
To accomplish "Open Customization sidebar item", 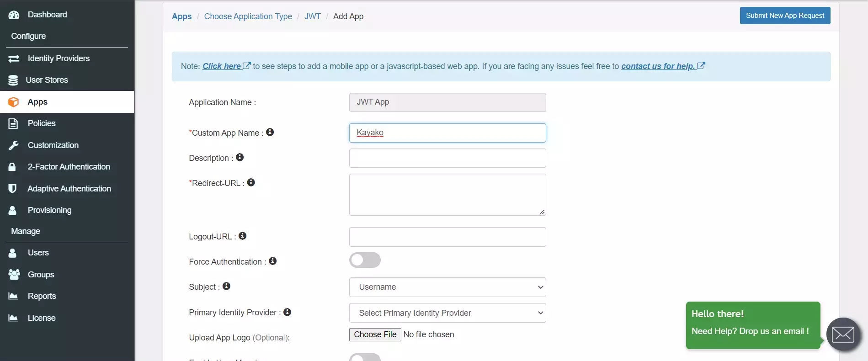I will (53, 145).
